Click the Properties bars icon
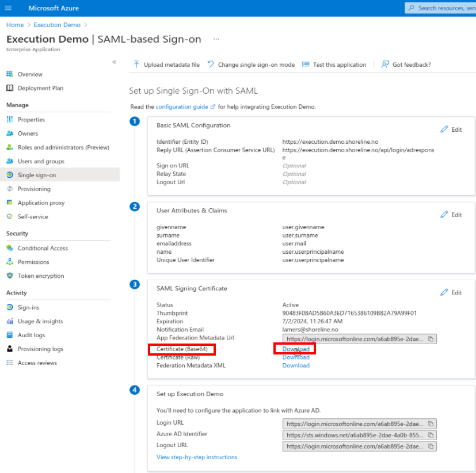 coord(10,120)
